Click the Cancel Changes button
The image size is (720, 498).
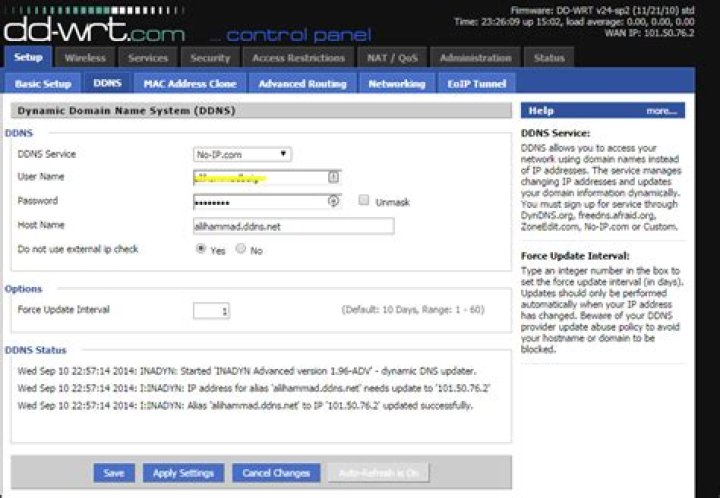(276, 473)
